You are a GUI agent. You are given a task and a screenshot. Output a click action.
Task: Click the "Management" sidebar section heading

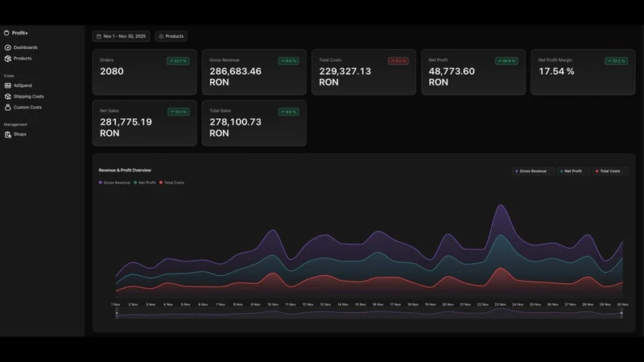point(15,125)
